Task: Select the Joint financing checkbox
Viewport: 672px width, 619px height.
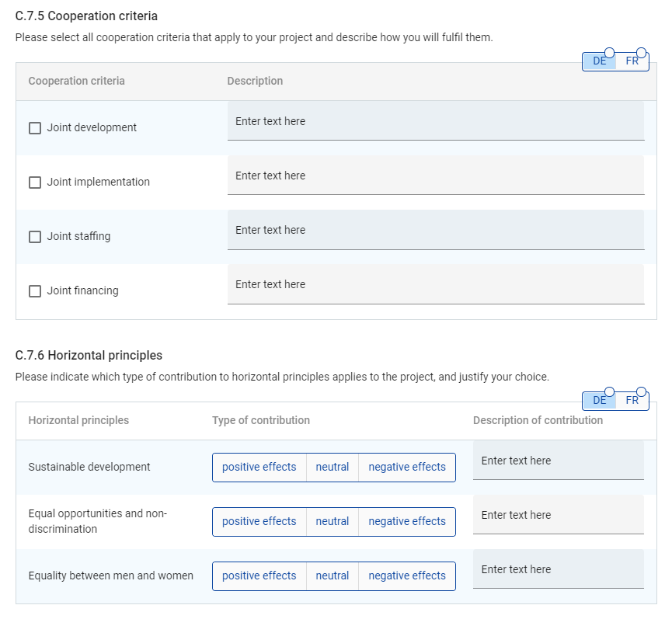Action: click(35, 291)
